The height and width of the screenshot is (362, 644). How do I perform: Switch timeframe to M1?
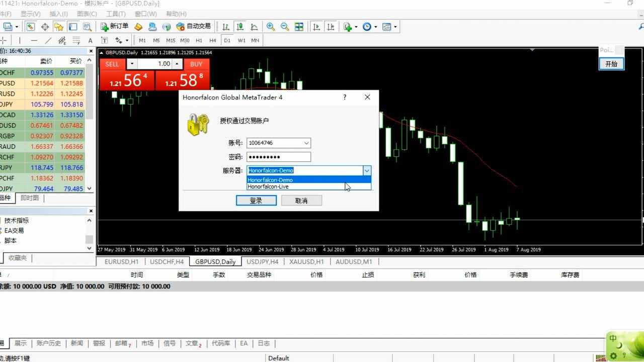coord(142,40)
